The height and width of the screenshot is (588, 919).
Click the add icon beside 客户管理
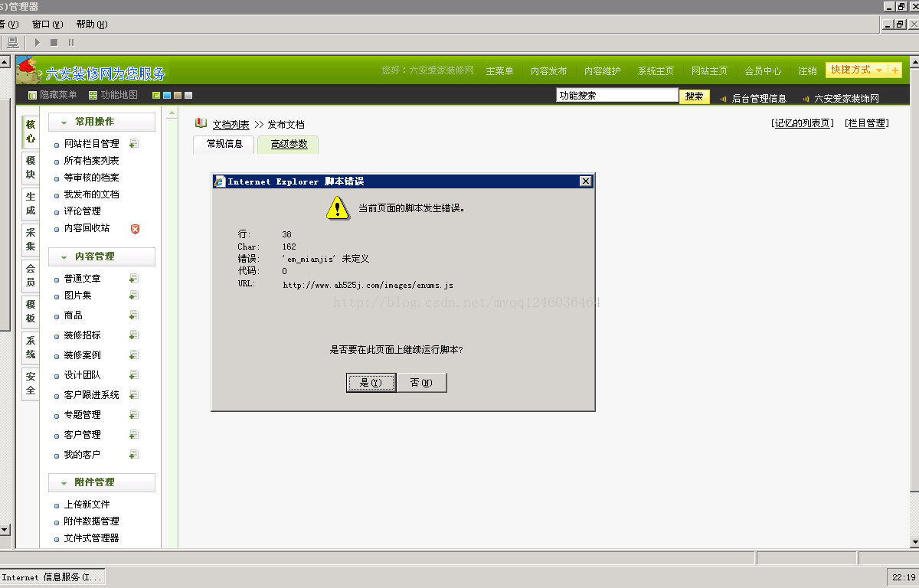click(x=134, y=434)
